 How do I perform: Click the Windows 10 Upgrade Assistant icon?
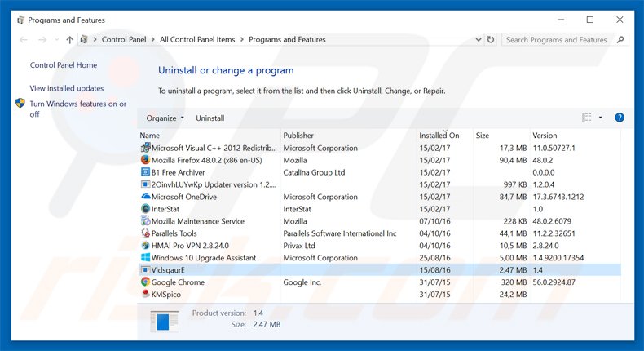tap(145, 258)
